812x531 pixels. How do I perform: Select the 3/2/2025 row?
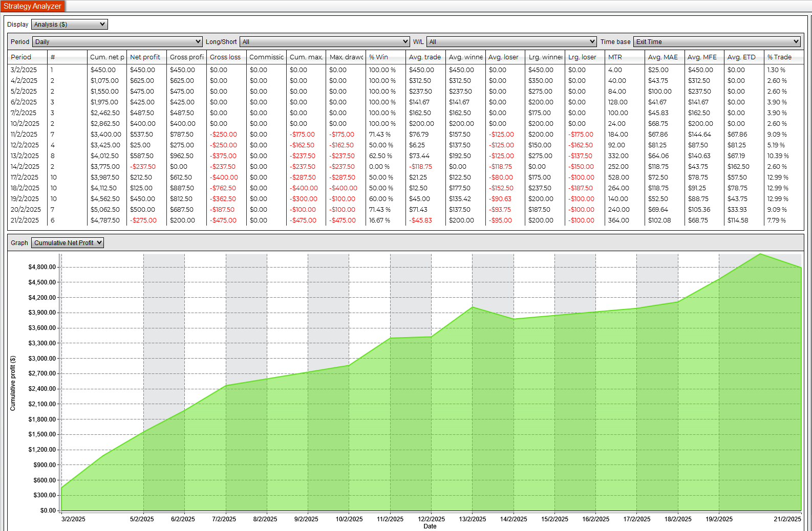click(x=24, y=70)
